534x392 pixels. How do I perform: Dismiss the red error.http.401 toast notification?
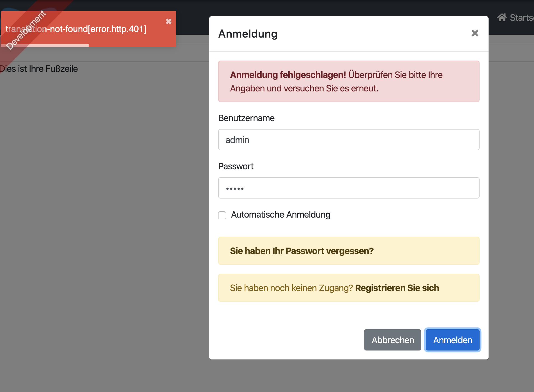click(169, 21)
